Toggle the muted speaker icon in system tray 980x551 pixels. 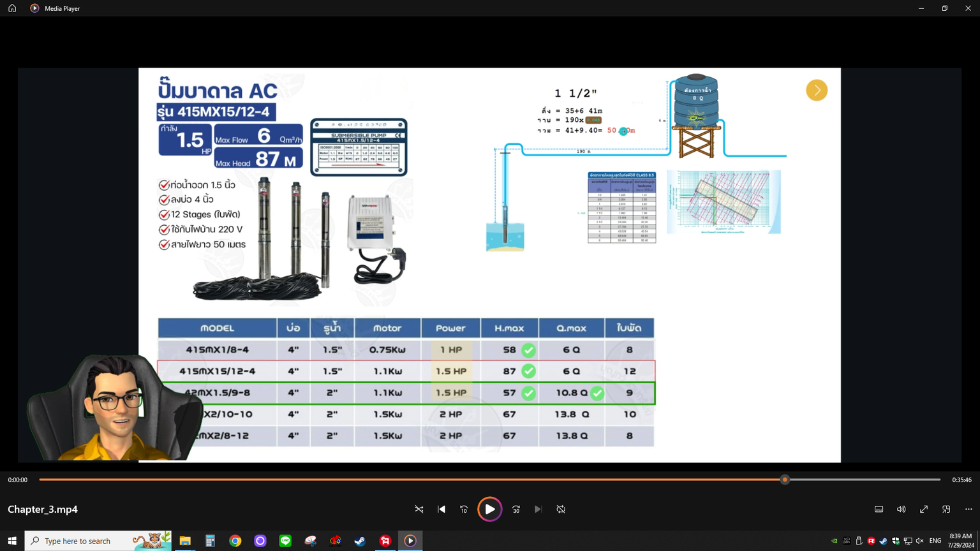919,541
